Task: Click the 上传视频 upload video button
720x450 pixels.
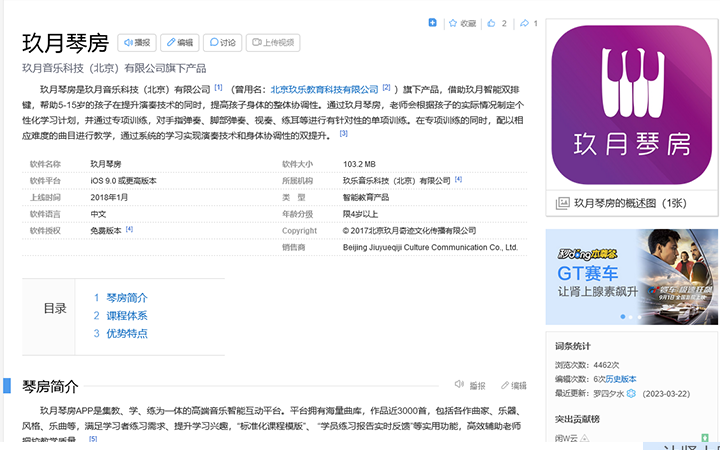Action: pos(273,43)
